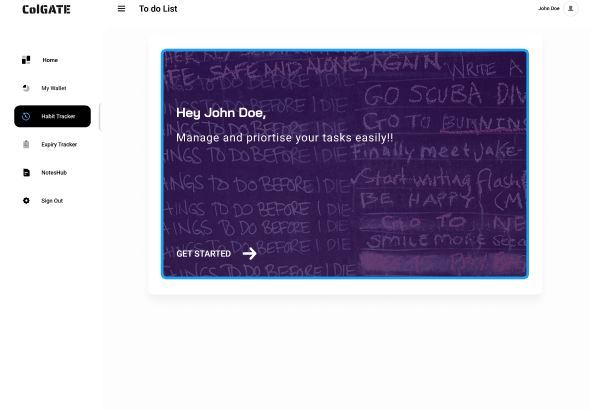Click the Hey John Doe greeting
The height and width of the screenshot is (410, 590).
pyautogui.click(x=221, y=113)
